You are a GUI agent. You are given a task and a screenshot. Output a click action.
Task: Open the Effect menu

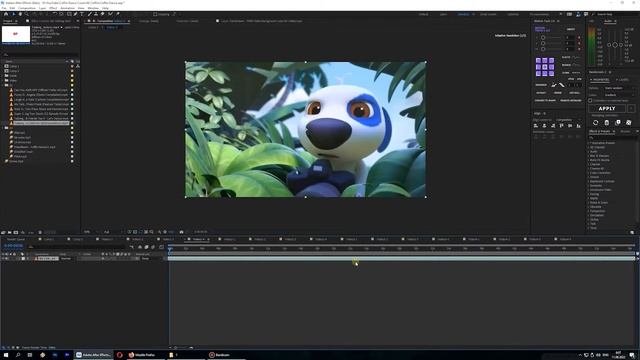pos(53,8)
